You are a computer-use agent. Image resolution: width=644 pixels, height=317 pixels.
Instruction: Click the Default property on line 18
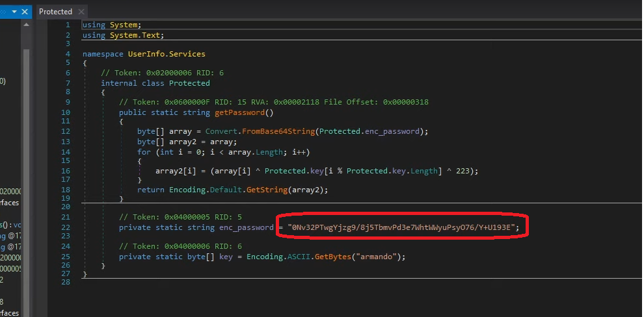[226, 190]
